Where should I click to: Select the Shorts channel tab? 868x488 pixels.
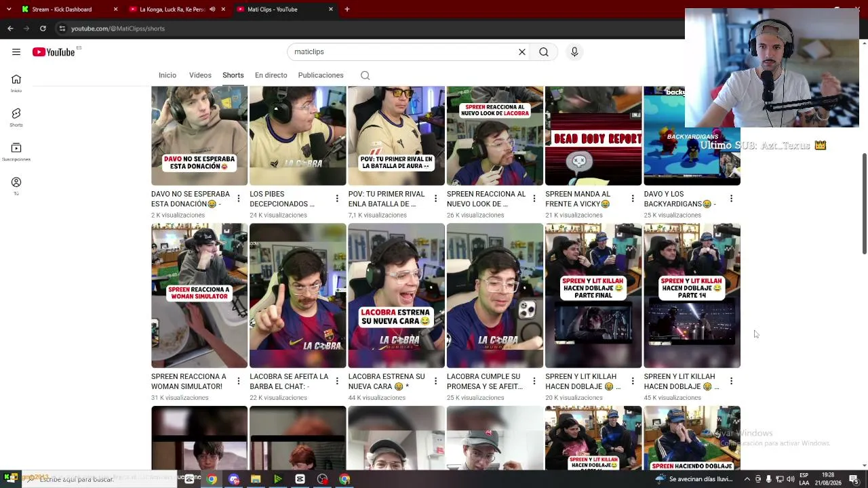pyautogui.click(x=233, y=75)
